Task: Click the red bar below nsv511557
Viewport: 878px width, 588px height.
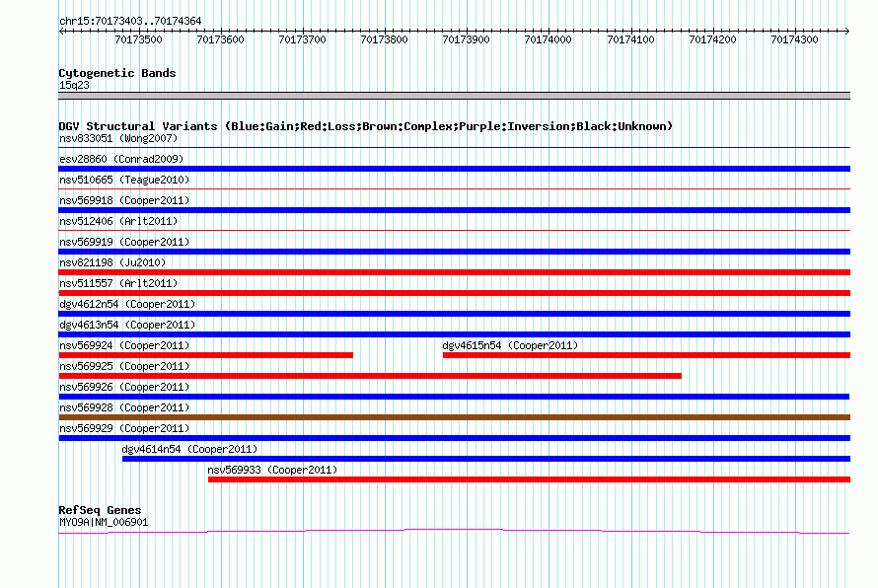Action: [x=454, y=293]
